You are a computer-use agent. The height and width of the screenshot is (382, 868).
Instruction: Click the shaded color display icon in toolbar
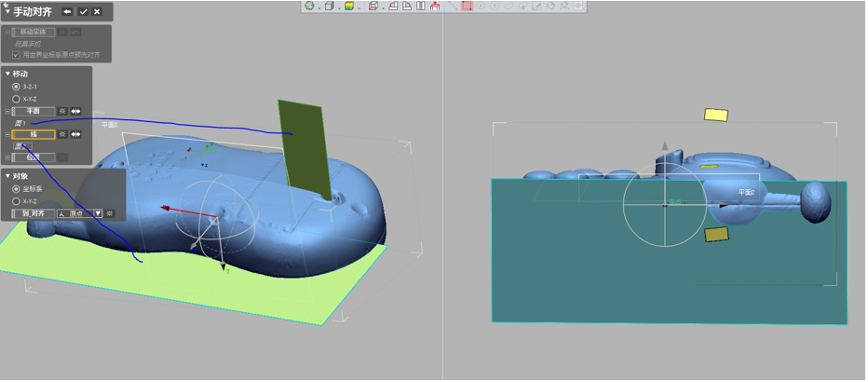(x=349, y=6)
